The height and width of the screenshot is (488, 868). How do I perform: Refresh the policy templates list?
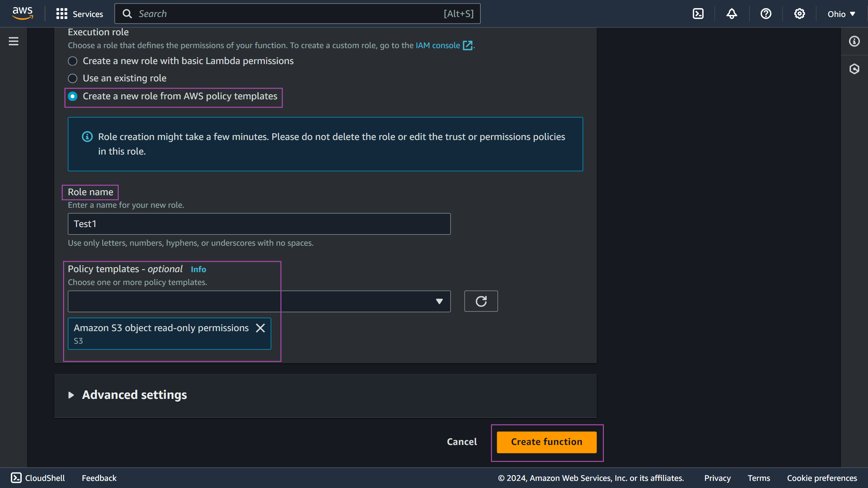point(481,301)
